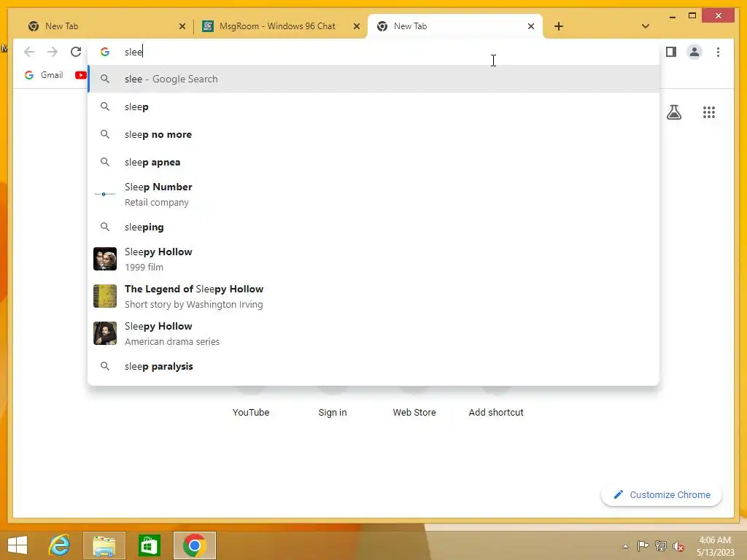Image resolution: width=747 pixels, height=560 pixels.
Task: Open the Action Center flag icon
Action: pos(643,546)
